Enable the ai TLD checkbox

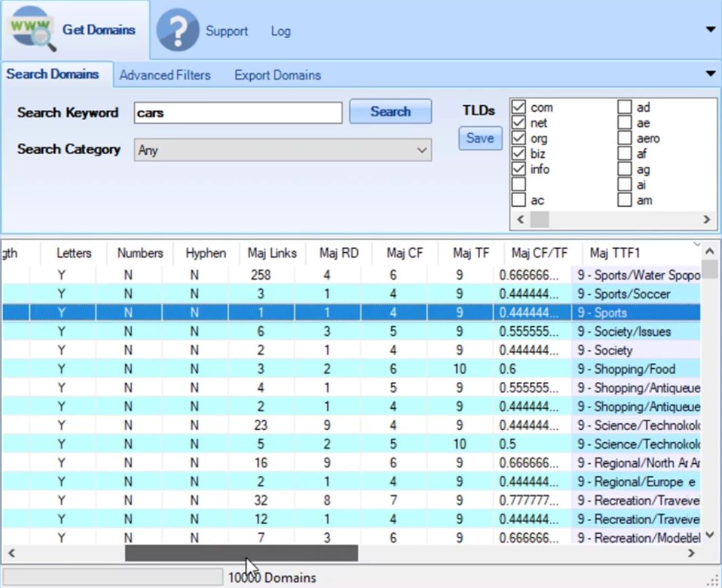(624, 184)
